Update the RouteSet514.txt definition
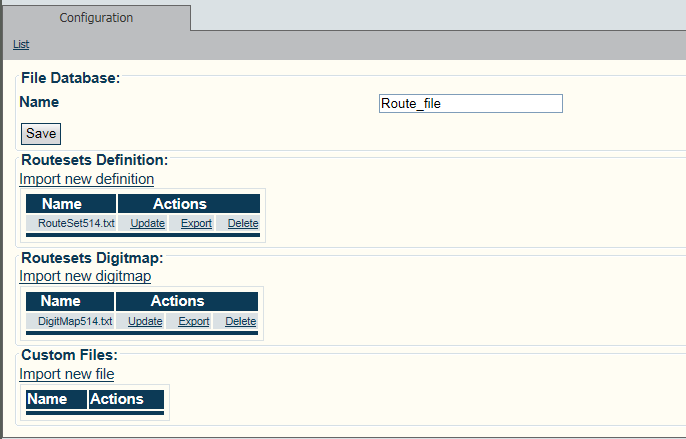 [147, 223]
